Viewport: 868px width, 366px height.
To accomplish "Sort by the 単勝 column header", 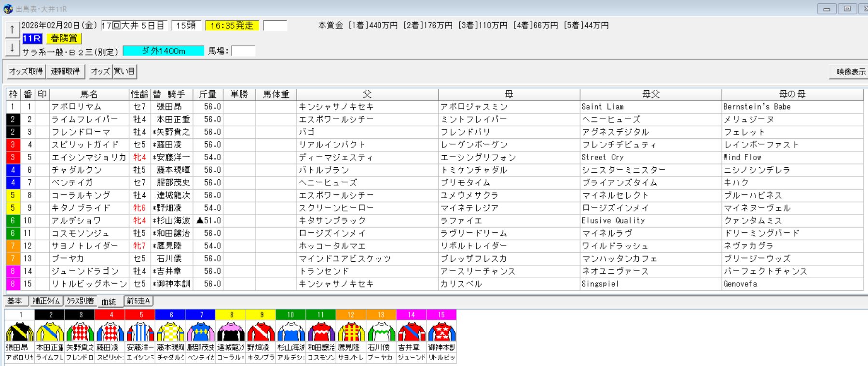I will coord(239,95).
